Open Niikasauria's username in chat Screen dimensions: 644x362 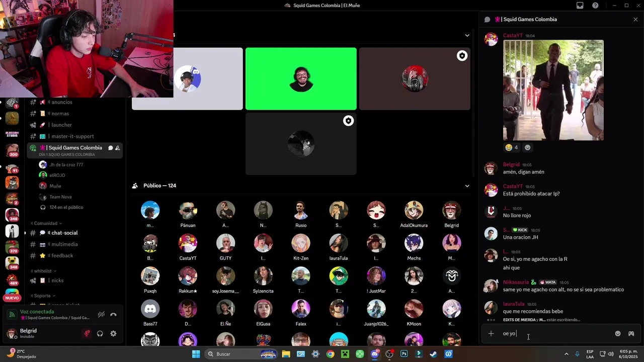pos(516,282)
